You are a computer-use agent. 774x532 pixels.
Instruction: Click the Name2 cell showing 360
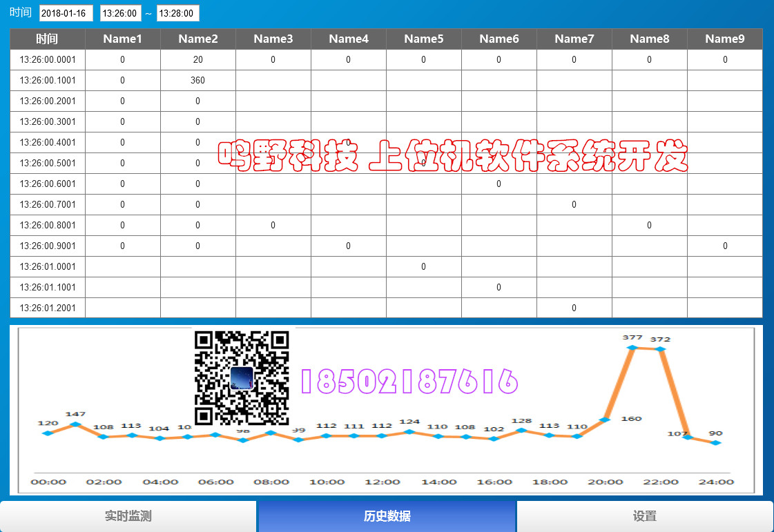coord(198,81)
